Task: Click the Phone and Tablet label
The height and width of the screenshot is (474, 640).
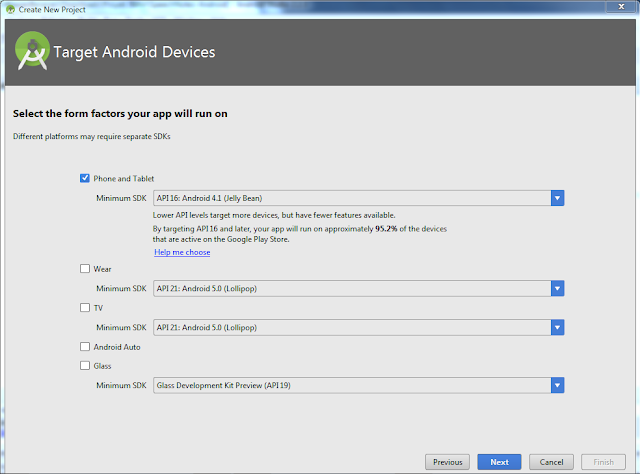Action: tap(124, 178)
